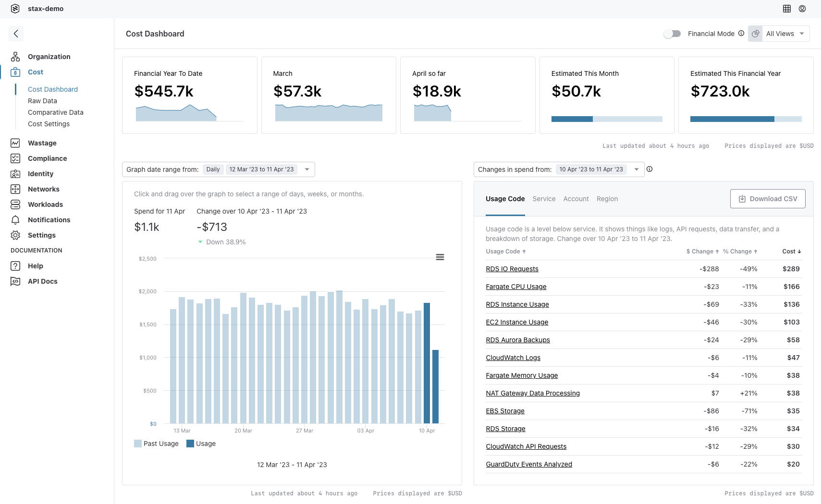Collapse sidebar with back arrow
Screen dimensions: 821x504
tap(16, 34)
